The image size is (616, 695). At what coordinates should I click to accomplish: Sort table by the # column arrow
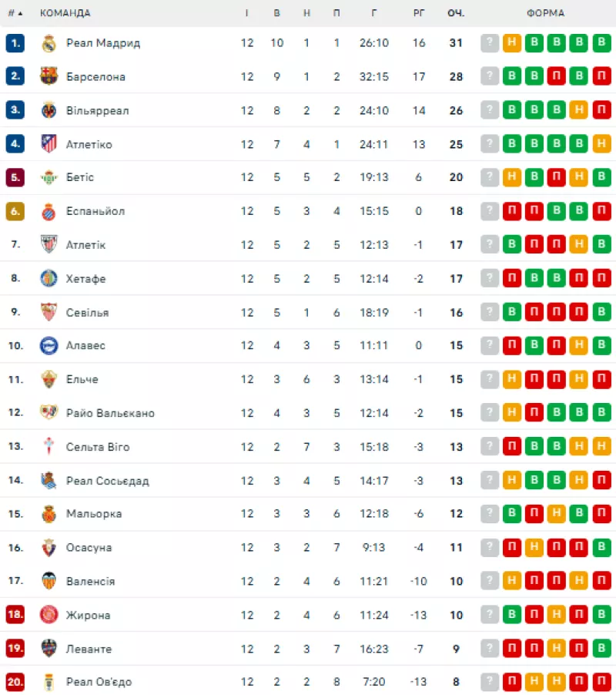15,13
